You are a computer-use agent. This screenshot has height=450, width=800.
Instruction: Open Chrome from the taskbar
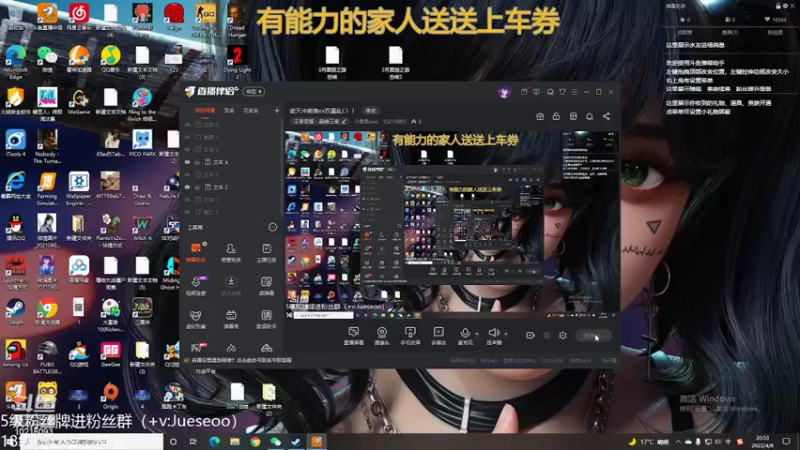click(255, 441)
